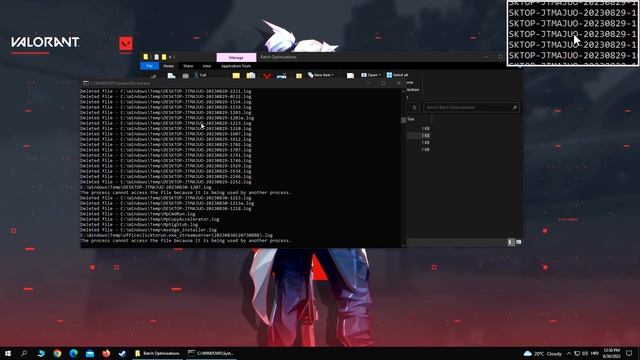Click the taskbar clock showing 12:50 PM

[612, 353]
